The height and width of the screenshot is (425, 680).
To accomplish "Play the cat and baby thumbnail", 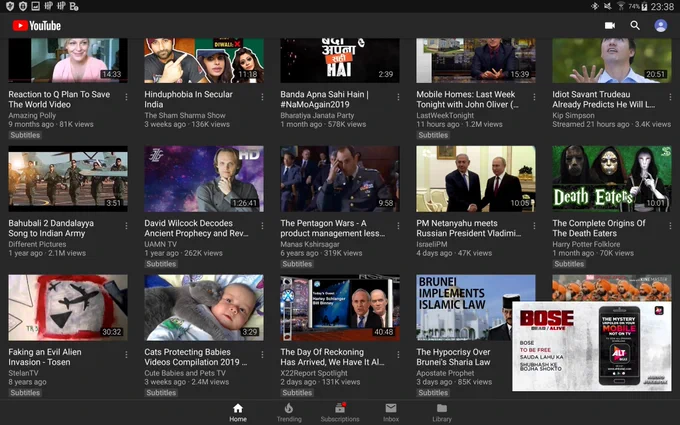I will pyautogui.click(x=204, y=307).
